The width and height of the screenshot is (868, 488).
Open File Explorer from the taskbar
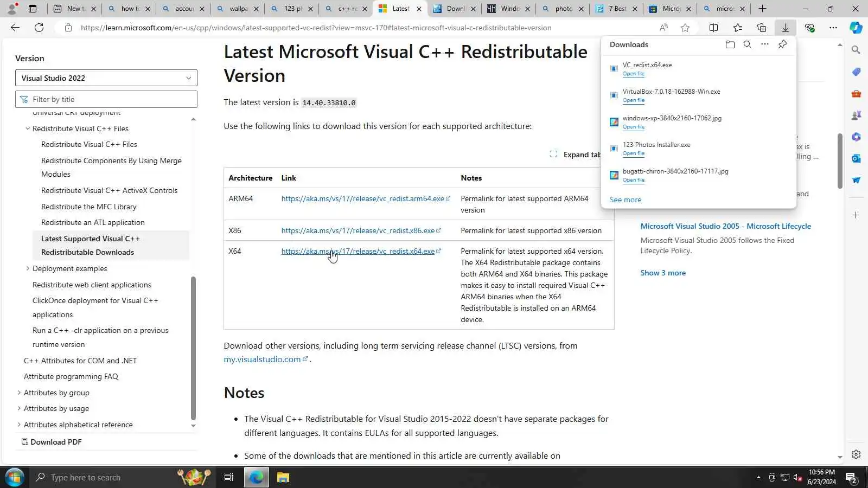click(283, 477)
